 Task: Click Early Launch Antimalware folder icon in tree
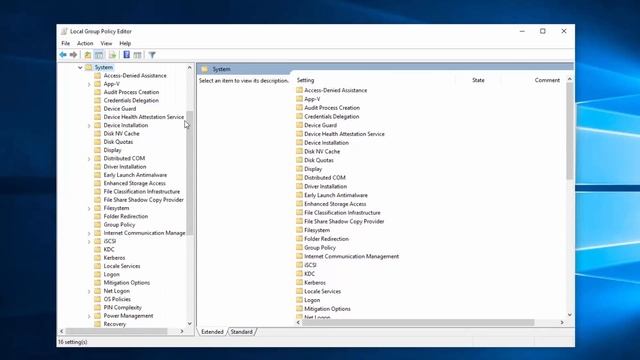[98, 175]
